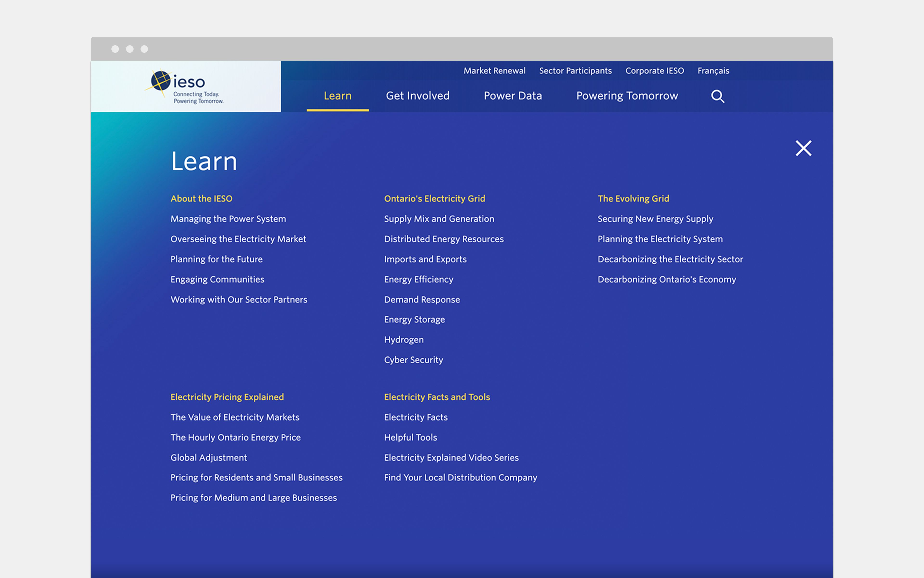The image size is (924, 578).
Task: Open the search magnifier icon
Action: (718, 96)
